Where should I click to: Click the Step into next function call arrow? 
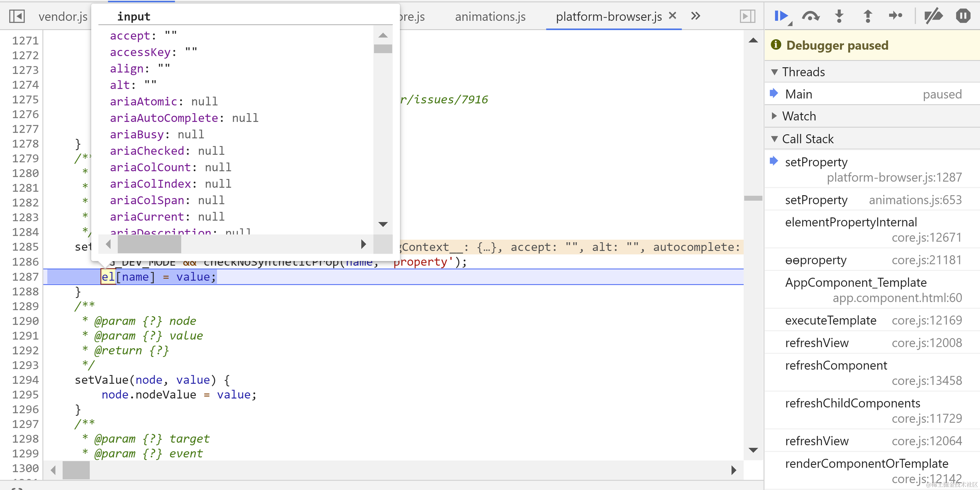pyautogui.click(x=839, y=16)
